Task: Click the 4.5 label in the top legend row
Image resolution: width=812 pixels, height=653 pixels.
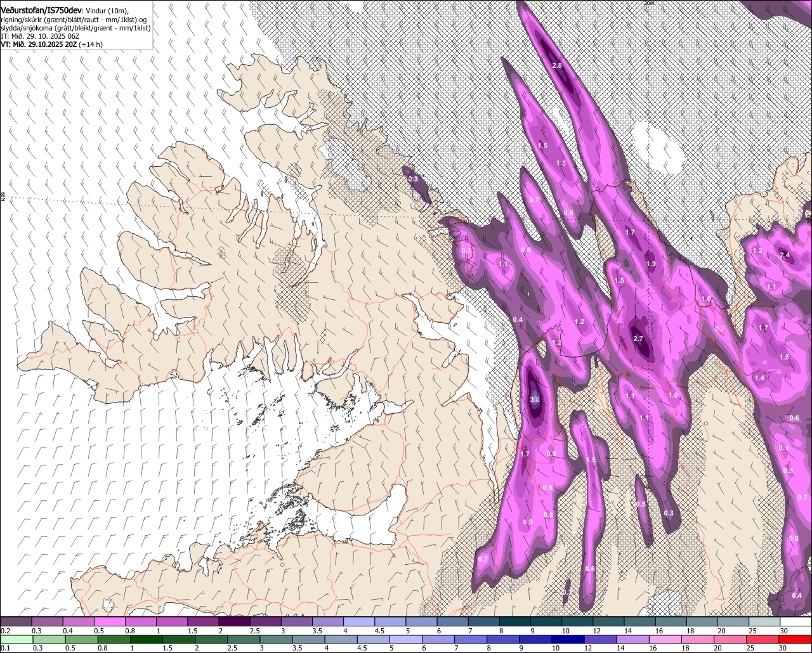Action: pos(380,631)
